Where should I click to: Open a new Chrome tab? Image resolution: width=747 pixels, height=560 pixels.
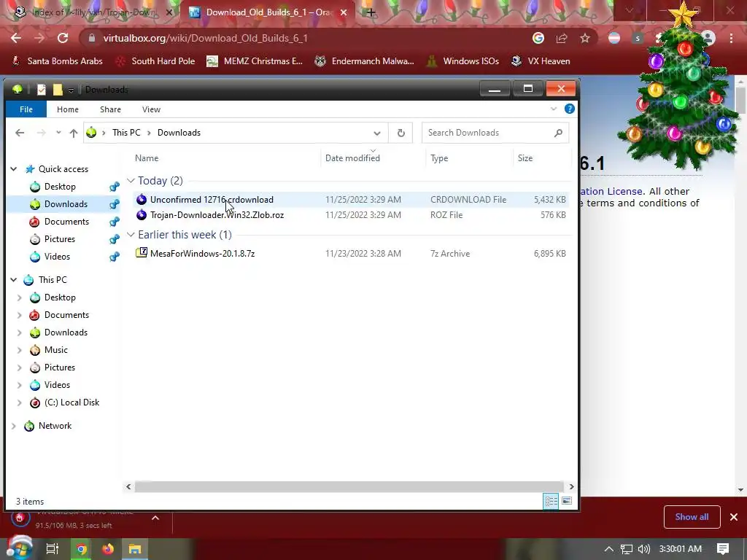pos(371,12)
